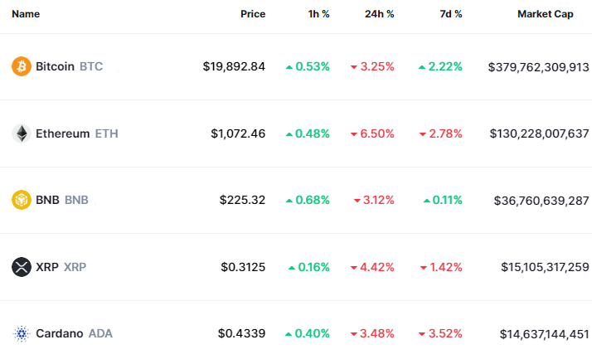Screen dimensions: 592x364
Task: Click Ethereum market cap $130,228,007,637
Action: tap(539, 133)
